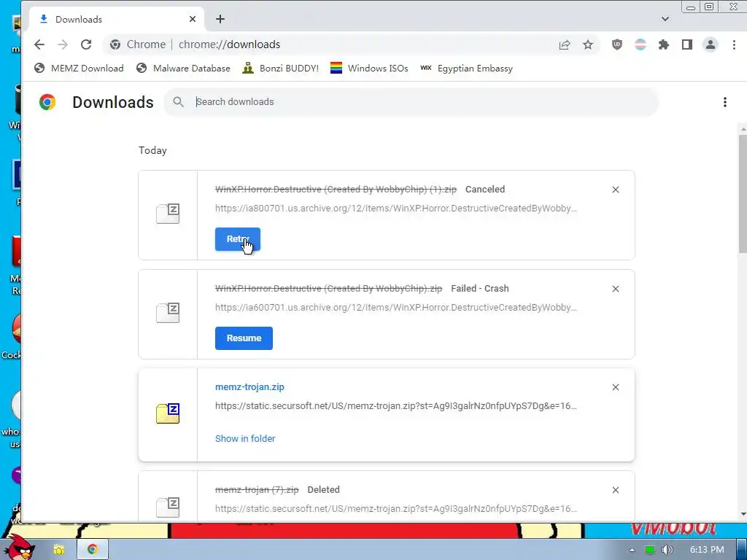This screenshot has height=560, width=747.
Task: Open the Downloads page more actions menu
Action: (x=724, y=102)
